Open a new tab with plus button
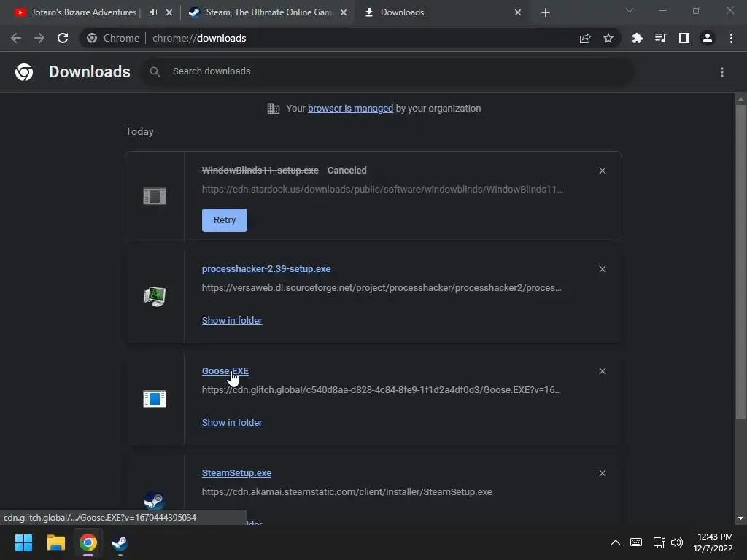Screen dimensions: 747x560 tap(546, 12)
